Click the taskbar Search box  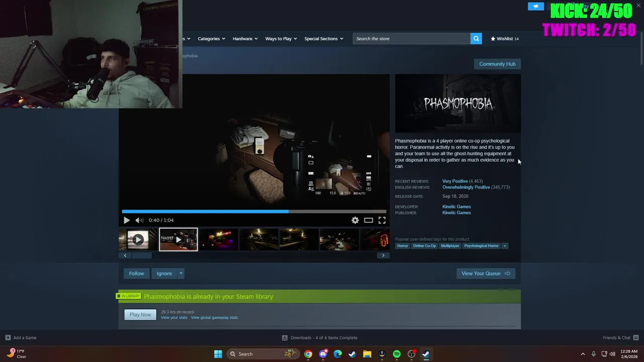tap(263, 354)
